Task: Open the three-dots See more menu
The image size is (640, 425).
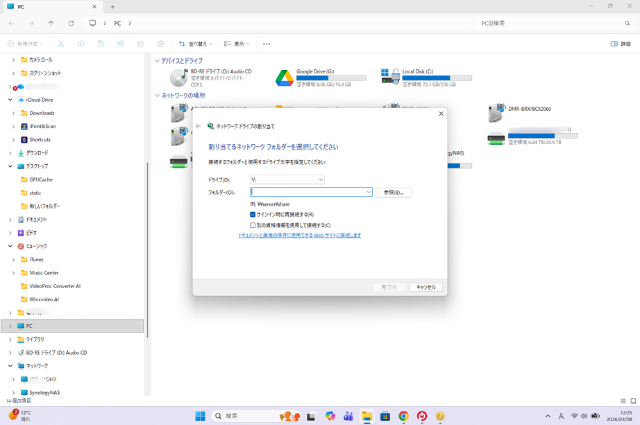Action: 266,44
